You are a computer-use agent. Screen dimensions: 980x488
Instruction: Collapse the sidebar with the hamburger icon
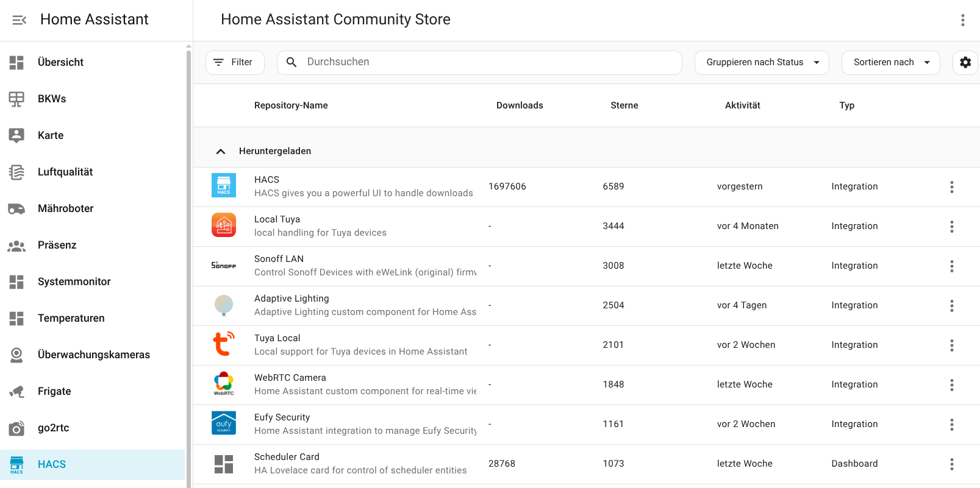[19, 20]
